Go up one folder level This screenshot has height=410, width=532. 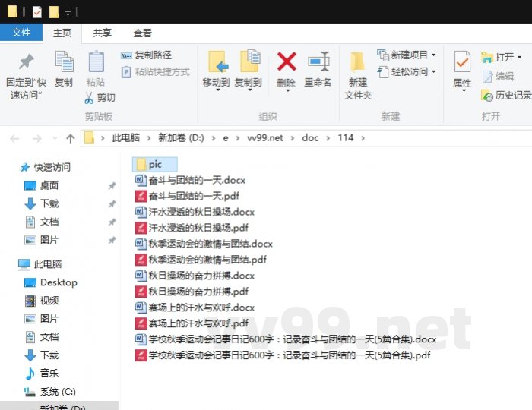click(x=70, y=138)
